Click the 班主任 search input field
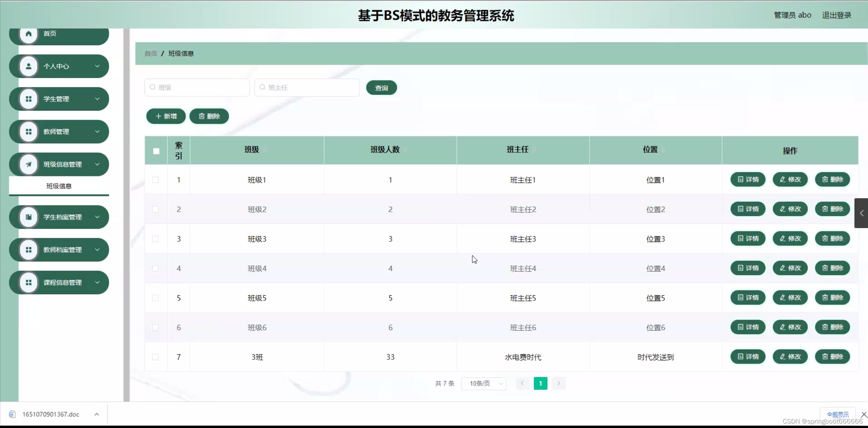The height and width of the screenshot is (428, 868). tap(307, 88)
